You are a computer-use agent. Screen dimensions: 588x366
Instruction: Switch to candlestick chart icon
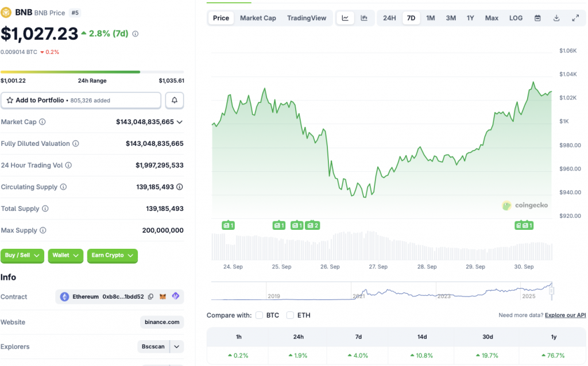coord(363,18)
